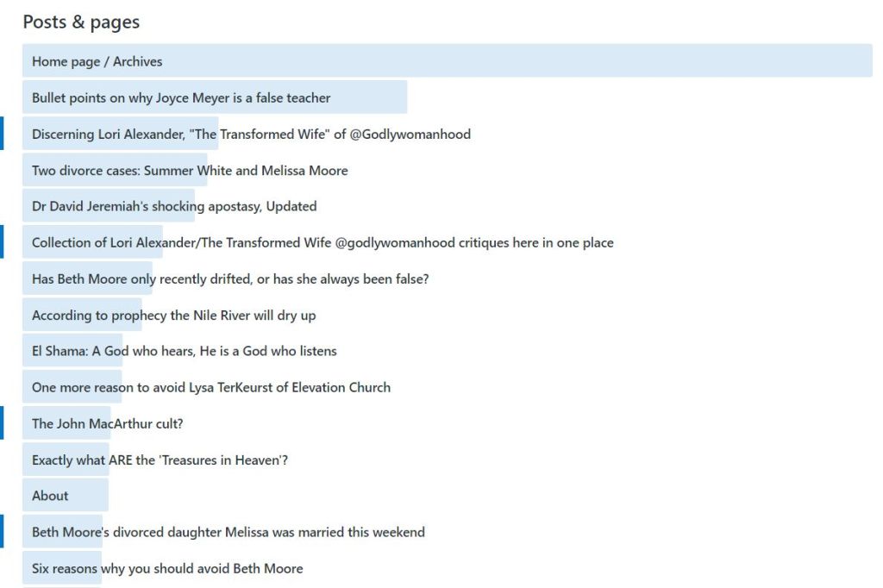Select Two divorce cases post
883x588 pixels.
click(190, 170)
